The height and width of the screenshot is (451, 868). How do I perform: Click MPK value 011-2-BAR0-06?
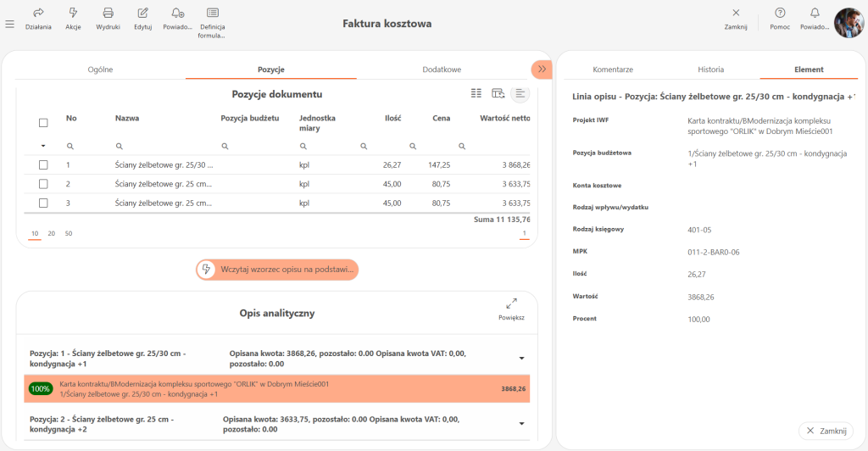[714, 253]
